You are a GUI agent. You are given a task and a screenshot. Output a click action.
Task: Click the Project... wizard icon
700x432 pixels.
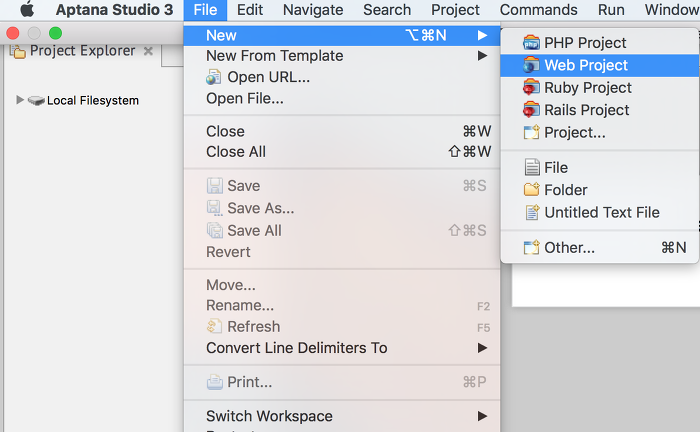pos(531,132)
